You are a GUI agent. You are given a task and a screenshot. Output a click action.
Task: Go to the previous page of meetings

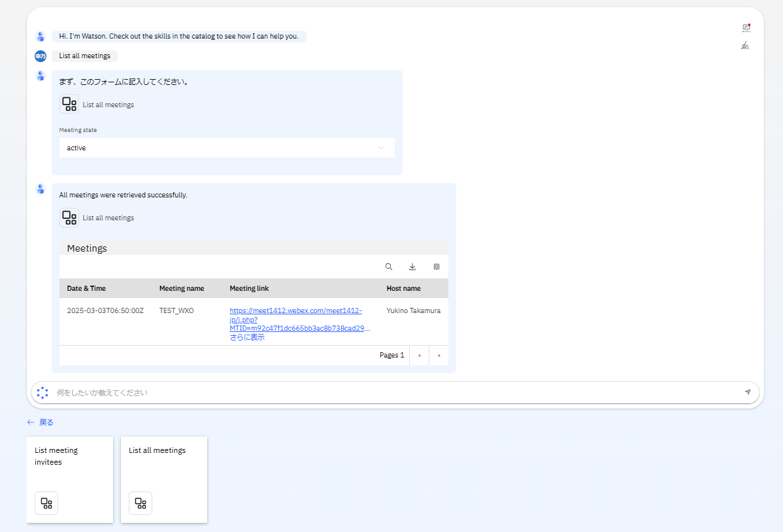(419, 356)
